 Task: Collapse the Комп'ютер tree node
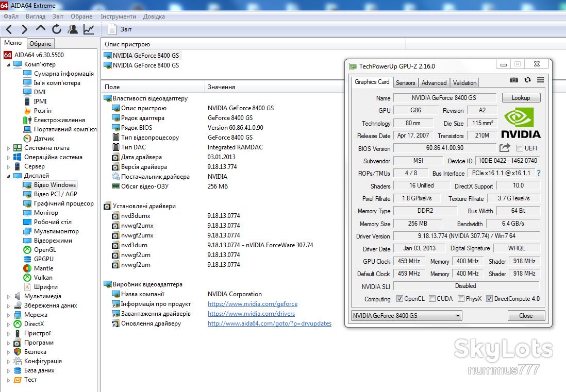pos(9,65)
